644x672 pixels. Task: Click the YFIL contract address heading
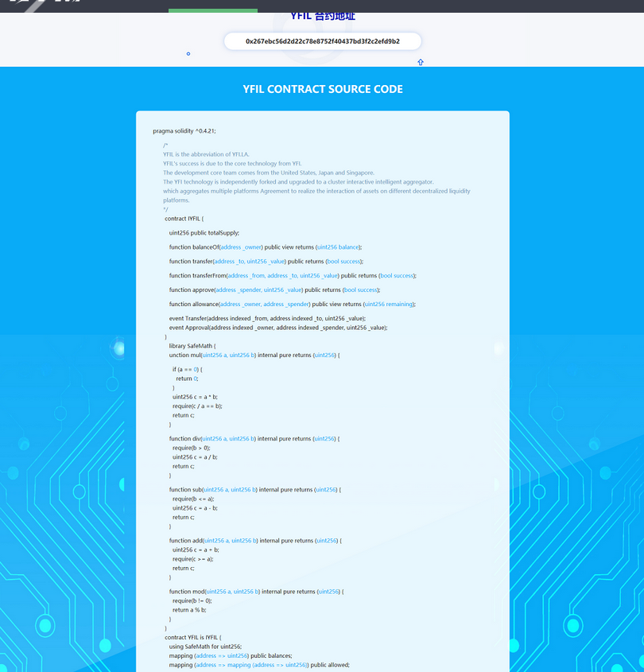coord(322,17)
